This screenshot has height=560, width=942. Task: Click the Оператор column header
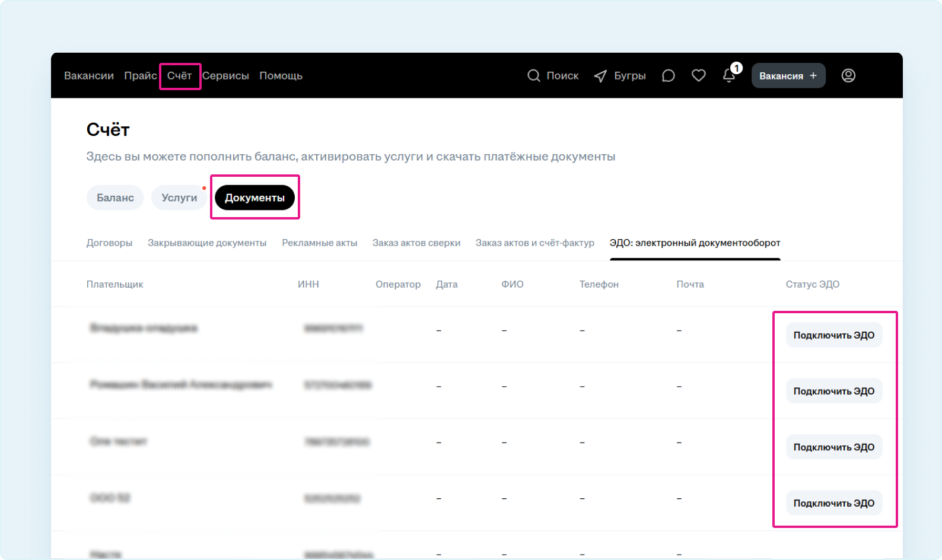point(398,284)
